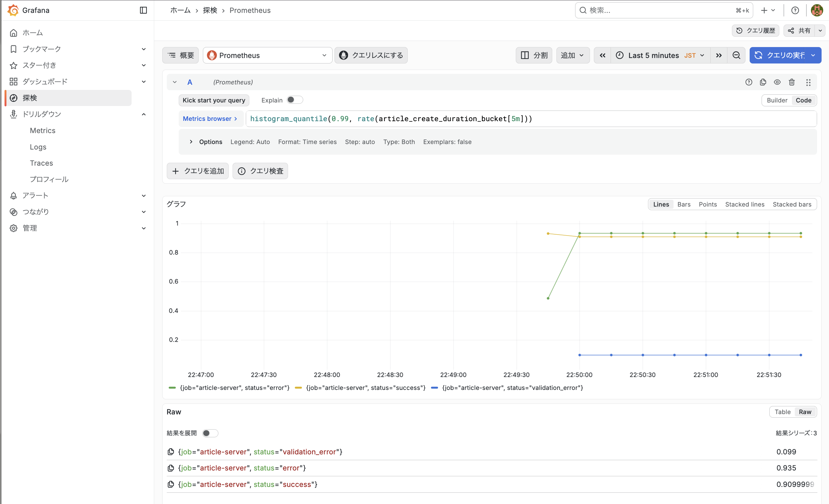Hide query A with the eye icon
Screen dimensions: 829x504
coord(777,82)
